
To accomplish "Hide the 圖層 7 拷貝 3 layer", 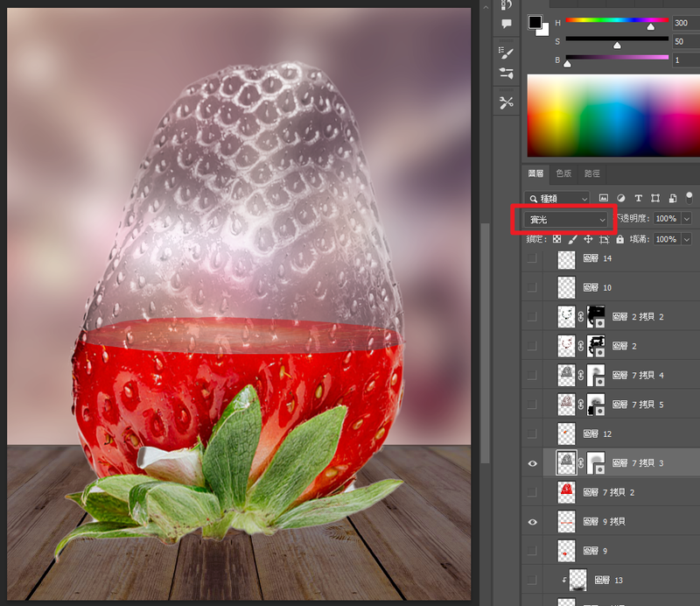I will tap(532, 462).
